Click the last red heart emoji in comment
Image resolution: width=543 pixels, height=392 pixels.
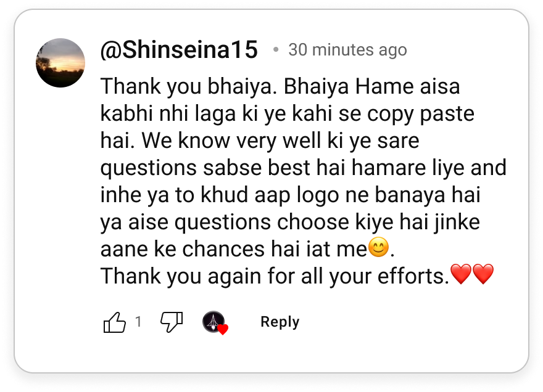pyautogui.click(x=483, y=274)
